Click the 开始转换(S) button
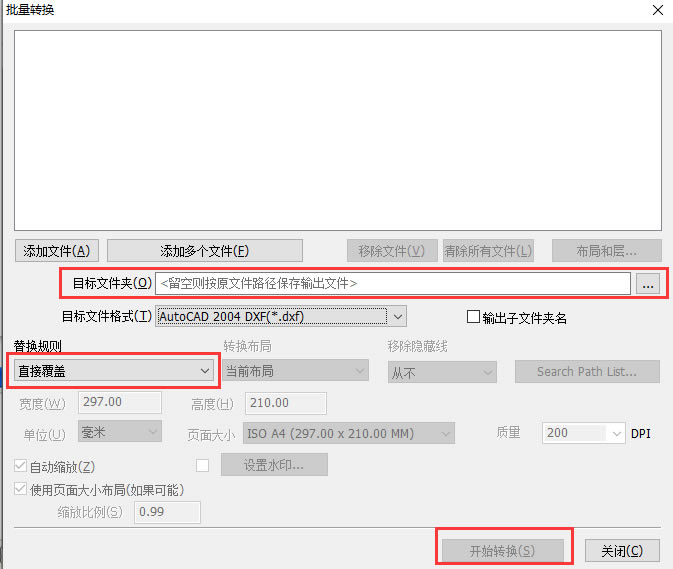Viewport: 673px width, 569px height. (x=503, y=551)
